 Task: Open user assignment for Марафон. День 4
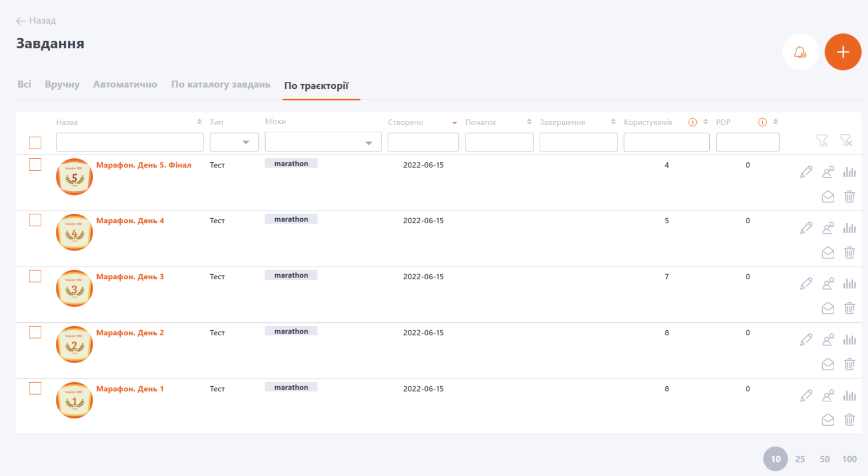point(828,227)
